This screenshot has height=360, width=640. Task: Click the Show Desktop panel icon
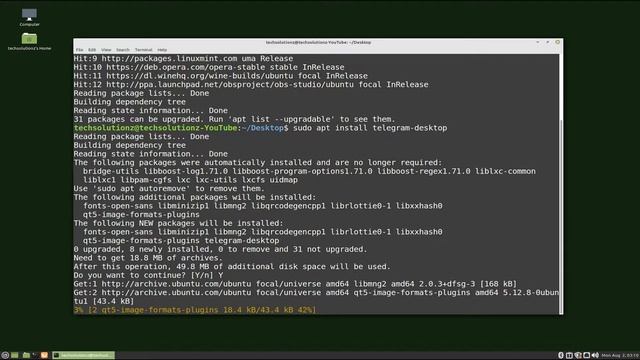click(x=15, y=355)
